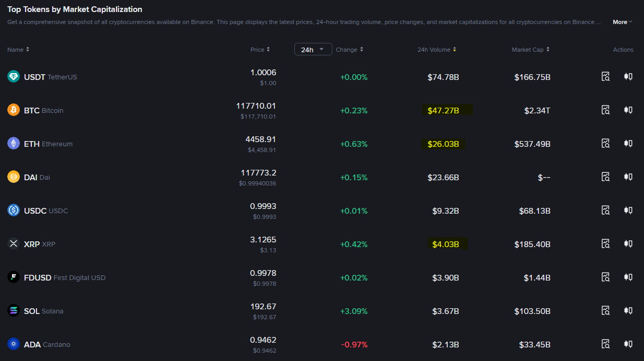The image size is (644, 361).
Task: Open the detail icon for USDC row
Action: coord(605,211)
